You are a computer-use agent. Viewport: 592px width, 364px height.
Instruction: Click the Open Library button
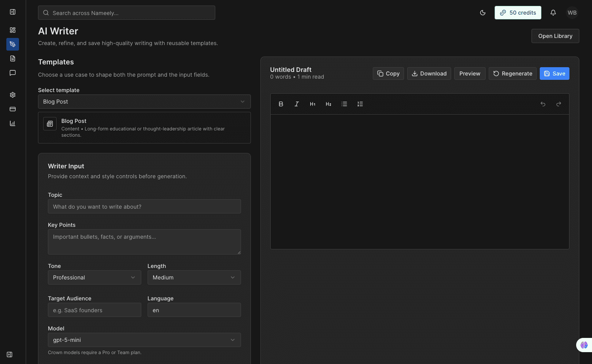555,36
